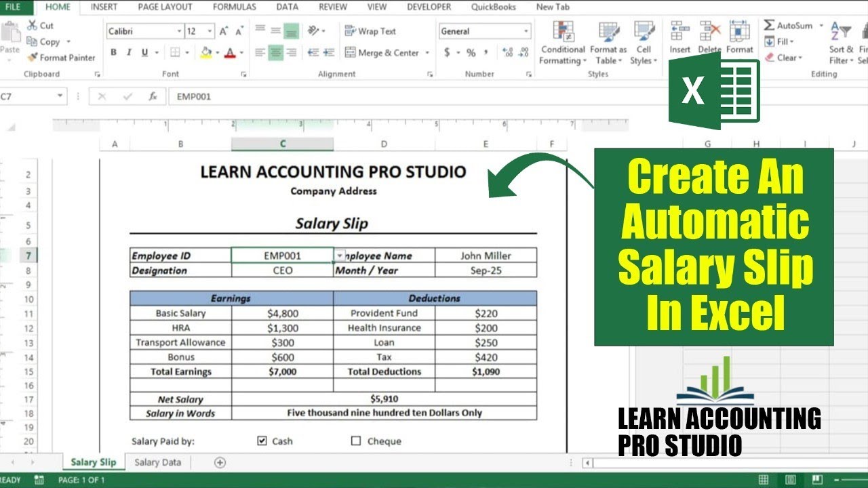Click the Align Right icon
The height and width of the screenshot is (488, 868).
point(291,53)
